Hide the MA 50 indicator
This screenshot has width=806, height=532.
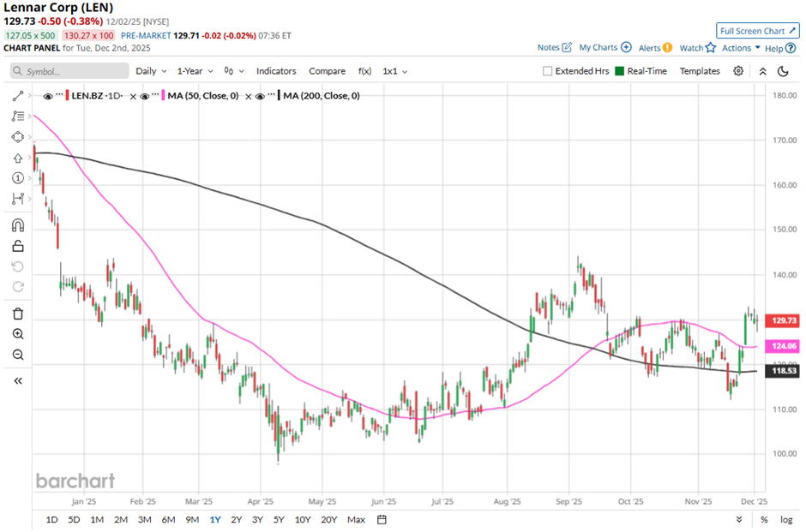click(x=144, y=96)
